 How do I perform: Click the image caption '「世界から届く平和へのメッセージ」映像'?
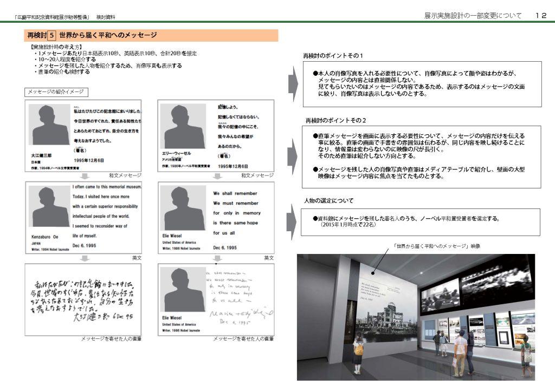click(436, 246)
